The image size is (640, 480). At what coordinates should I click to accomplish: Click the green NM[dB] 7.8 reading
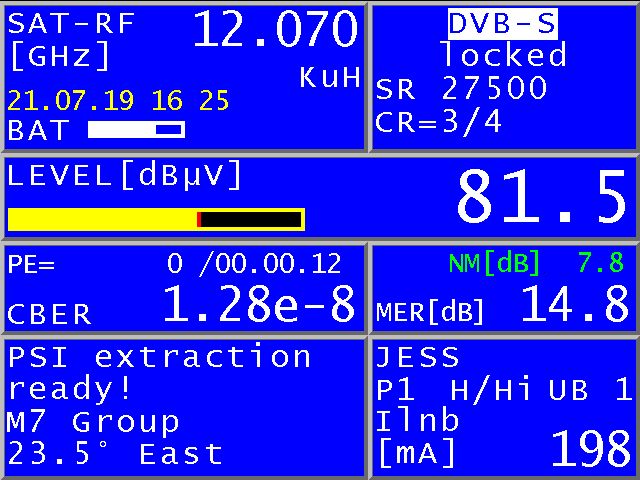537,262
